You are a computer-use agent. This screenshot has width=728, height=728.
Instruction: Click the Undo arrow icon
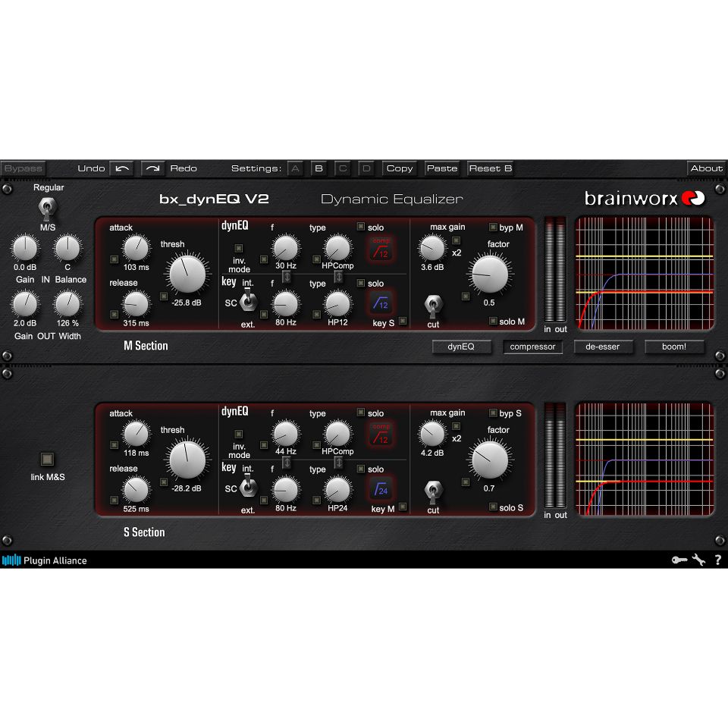[x=122, y=168]
